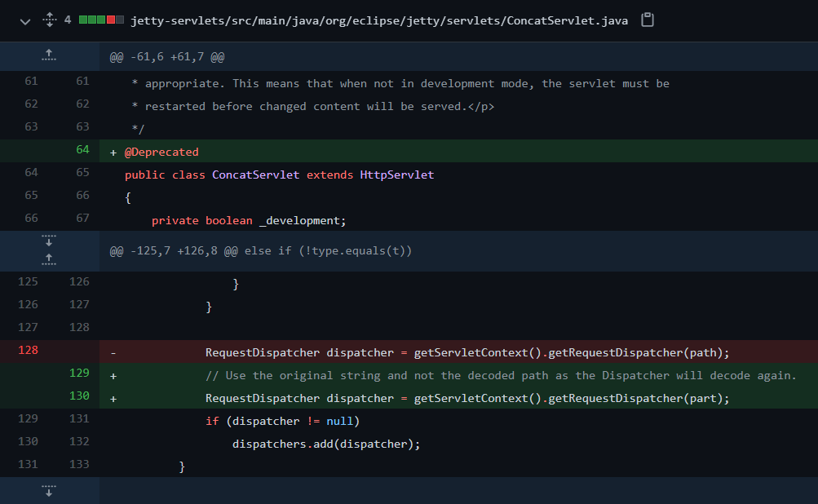Click the removed getRequestDispatcher(path) line
Viewport: 818px width, 504px height.
tap(466, 353)
